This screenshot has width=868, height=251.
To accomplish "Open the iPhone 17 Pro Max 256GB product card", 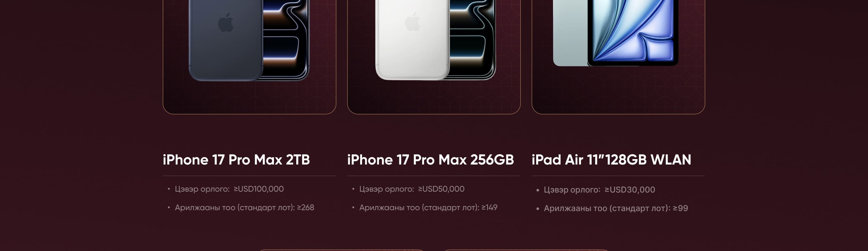I will (434, 55).
